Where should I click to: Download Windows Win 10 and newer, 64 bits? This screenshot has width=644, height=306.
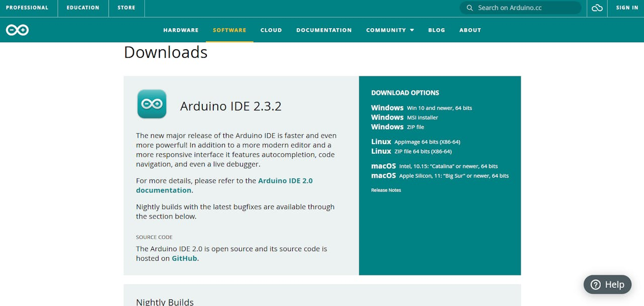coord(422,108)
